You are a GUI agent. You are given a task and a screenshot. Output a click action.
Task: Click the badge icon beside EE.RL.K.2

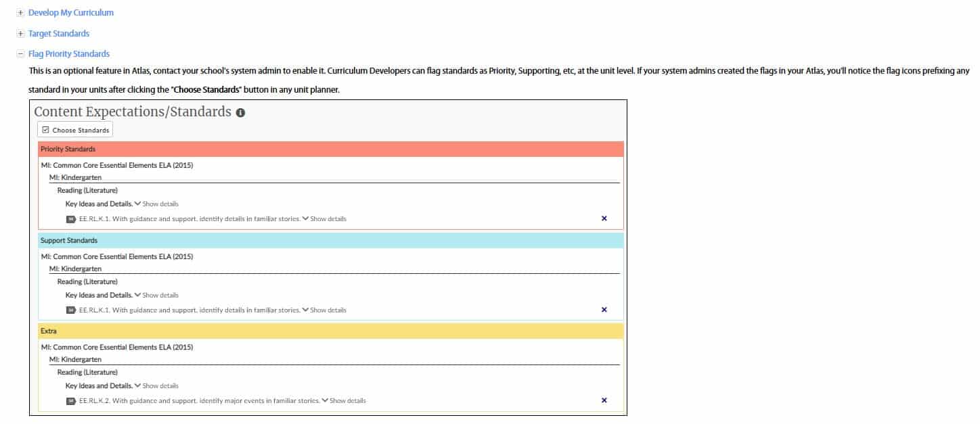point(71,401)
